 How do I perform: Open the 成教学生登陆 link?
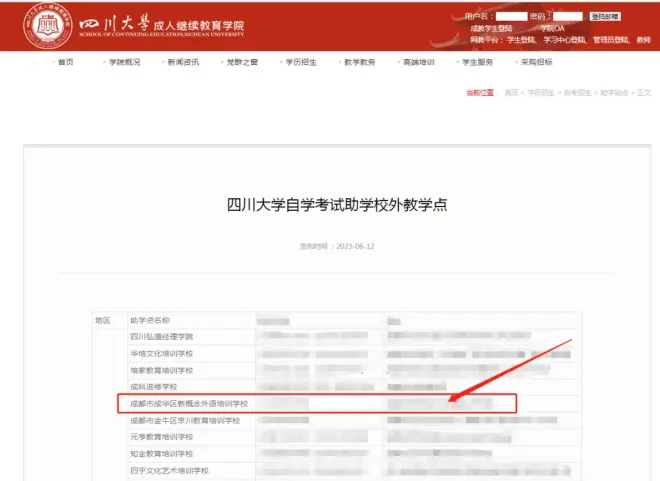coord(490,28)
